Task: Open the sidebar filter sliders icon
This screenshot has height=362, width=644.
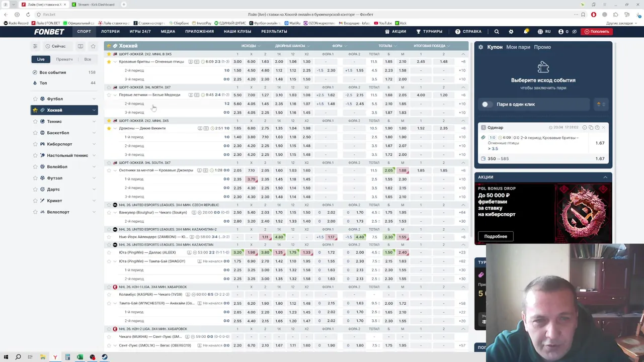Action: (x=35, y=46)
